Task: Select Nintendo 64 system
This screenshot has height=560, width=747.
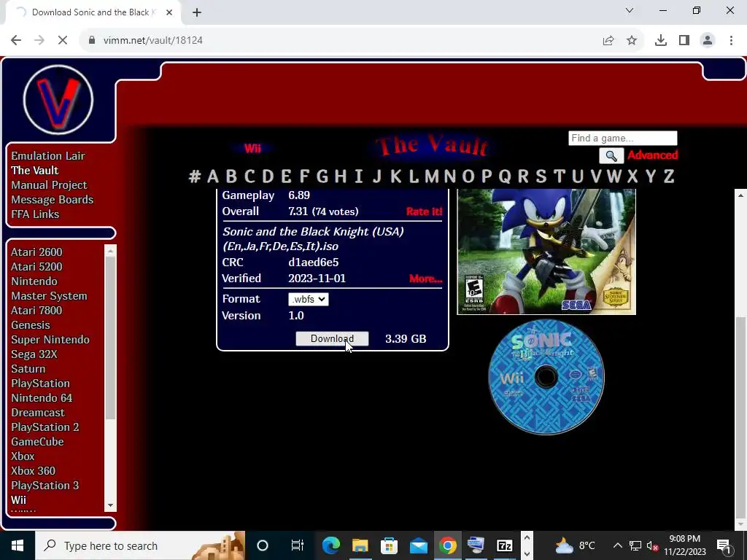Action: pos(42,398)
